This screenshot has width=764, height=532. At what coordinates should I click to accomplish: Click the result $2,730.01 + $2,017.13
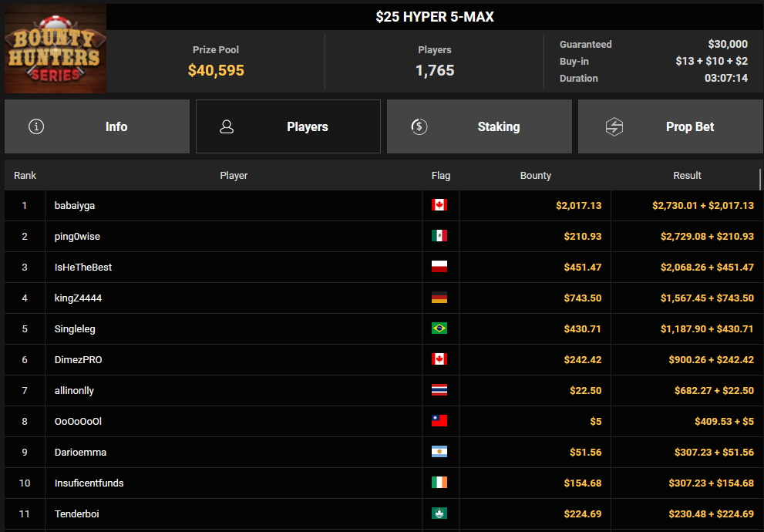coord(703,206)
